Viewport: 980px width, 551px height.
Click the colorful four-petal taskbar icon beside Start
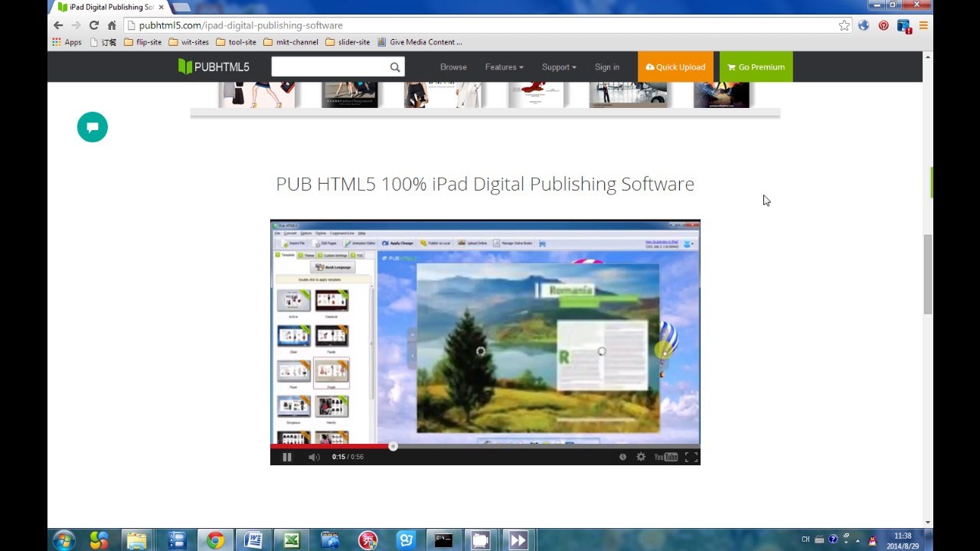point(99,540)
